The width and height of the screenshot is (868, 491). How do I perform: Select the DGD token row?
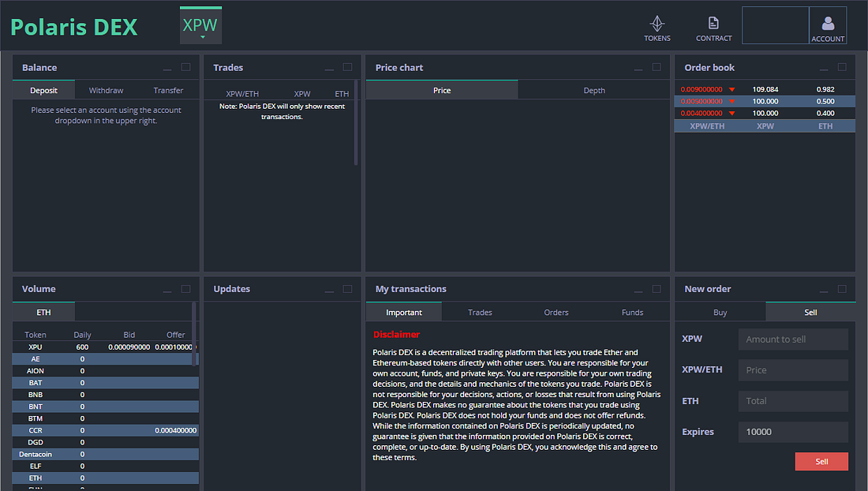tap(105, 442)
